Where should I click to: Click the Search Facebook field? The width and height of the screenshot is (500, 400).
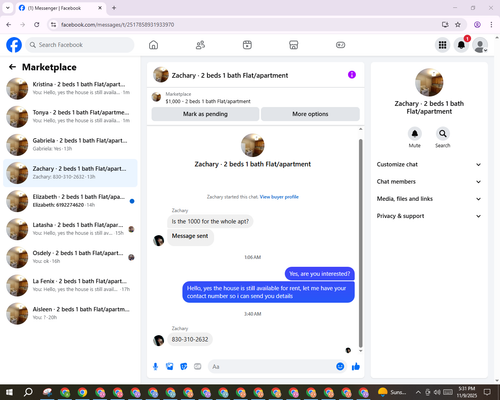80,45
